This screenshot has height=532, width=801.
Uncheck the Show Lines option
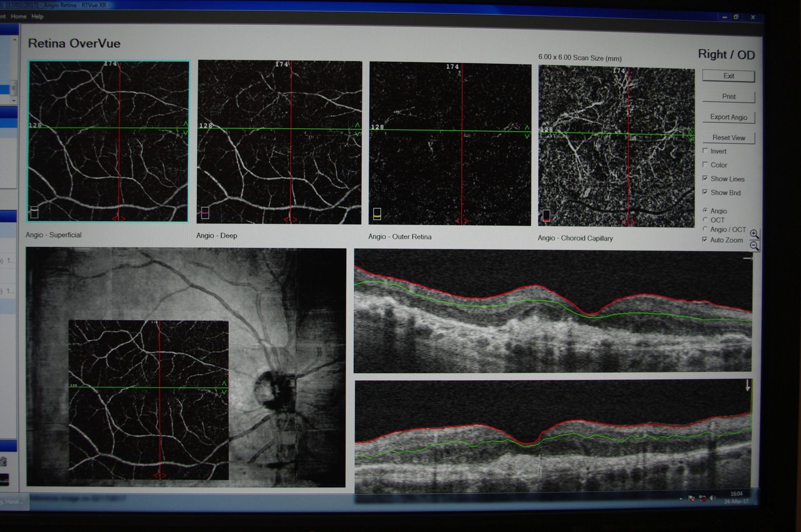[705, 178]
